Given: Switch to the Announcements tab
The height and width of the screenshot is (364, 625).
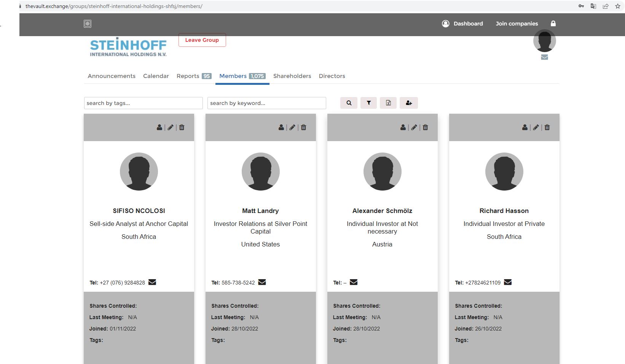Looking at the screenshot, I should click(x=111, y=76).
